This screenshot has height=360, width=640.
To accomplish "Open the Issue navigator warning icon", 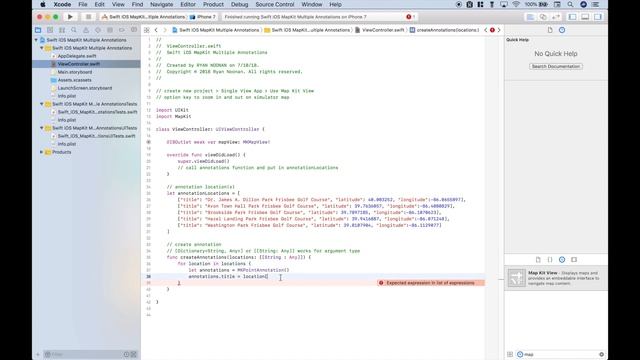I will pyautogui.click(x=86, y=30).
